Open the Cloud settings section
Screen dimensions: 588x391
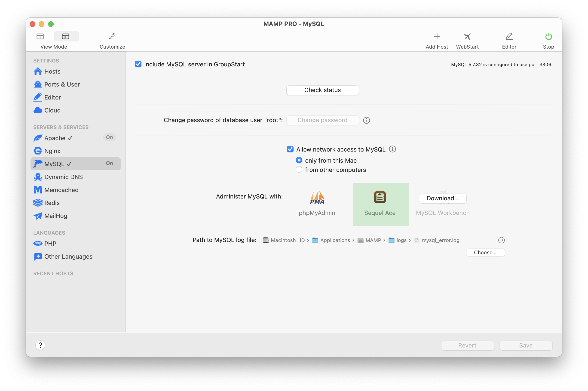coord(52,110)
